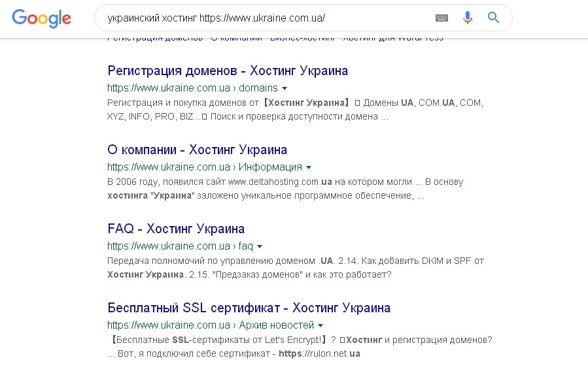Click the URL ending in 'Информация'
This screenshot has width=588, height=375.
[x=205, y=167]
